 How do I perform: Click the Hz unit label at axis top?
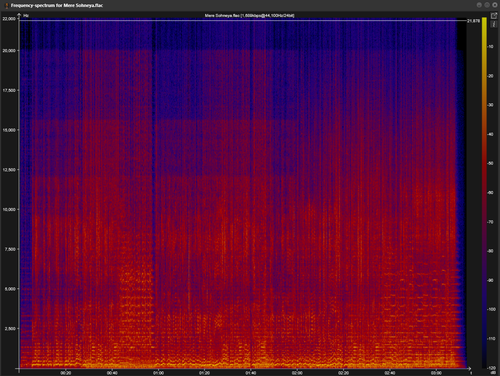coord(26,15)
